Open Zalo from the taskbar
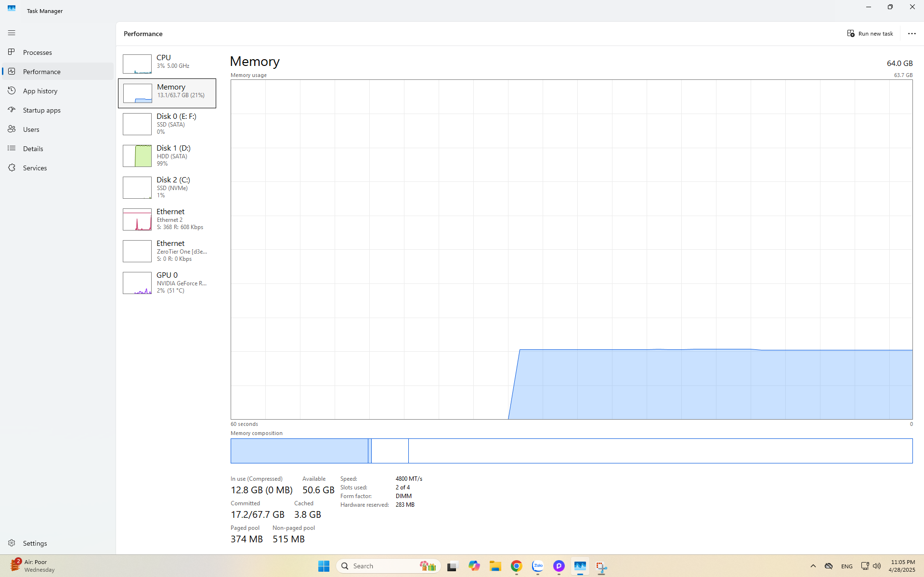This screenshot has height=577, width=924. click(x=538, y=566)
